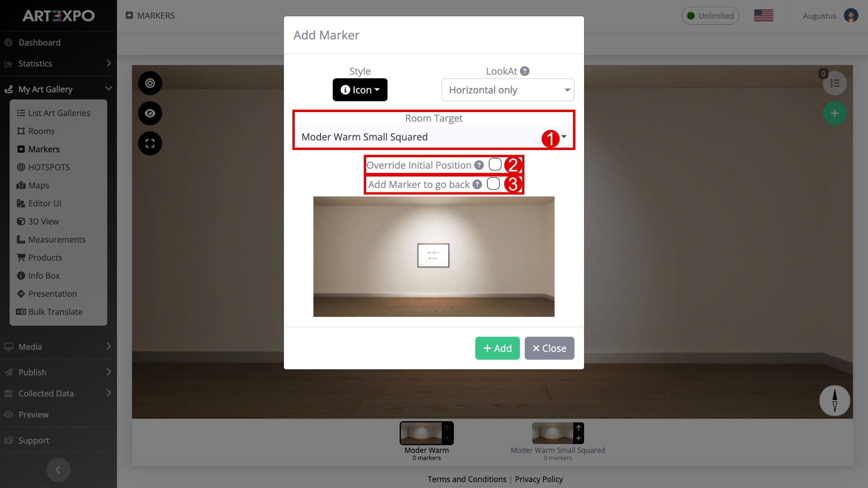
Task: Click the green Add button
Action: (497, 348)
